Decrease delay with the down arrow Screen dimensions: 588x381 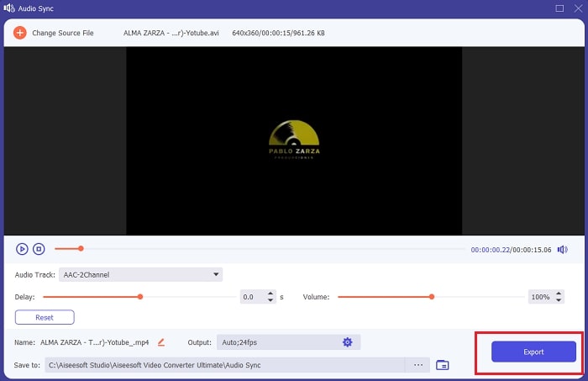tap(270, 300)
